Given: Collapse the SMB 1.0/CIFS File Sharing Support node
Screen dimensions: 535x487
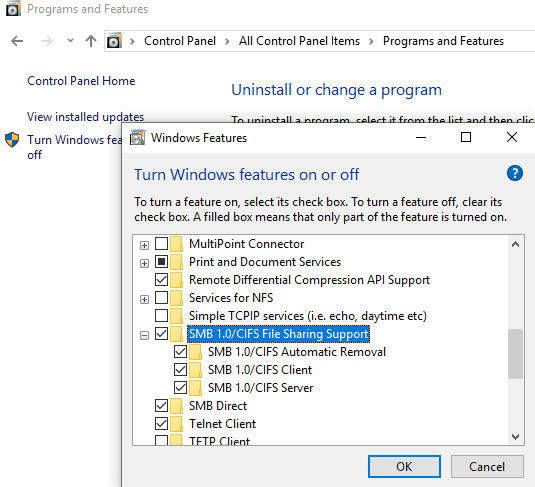Looking at the screenshot, I should click(144, 335).
